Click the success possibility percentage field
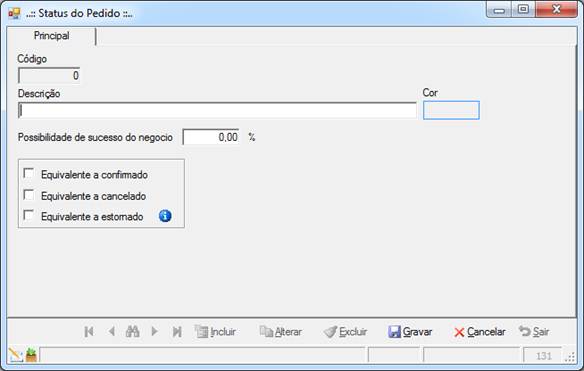The width and height of the screenshot is (584, 371). click(x=211, y=137)
